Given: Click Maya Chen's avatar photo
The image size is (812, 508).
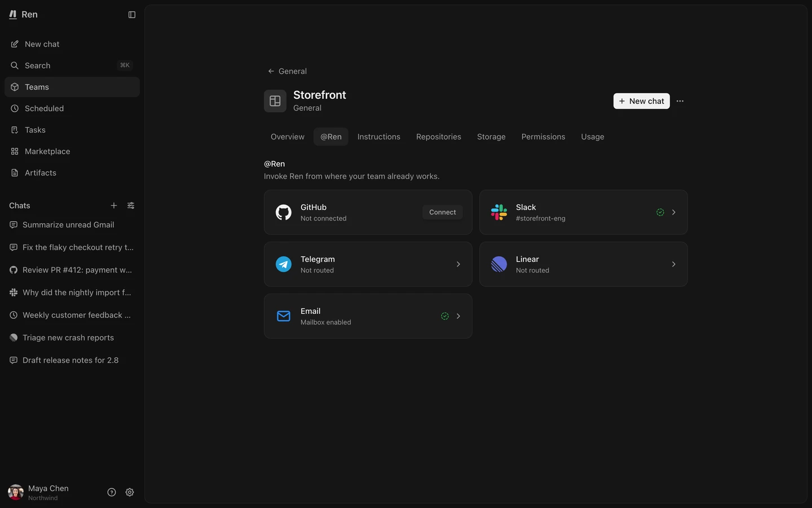Looking at the screenshot, I should (x=16, y=492).
